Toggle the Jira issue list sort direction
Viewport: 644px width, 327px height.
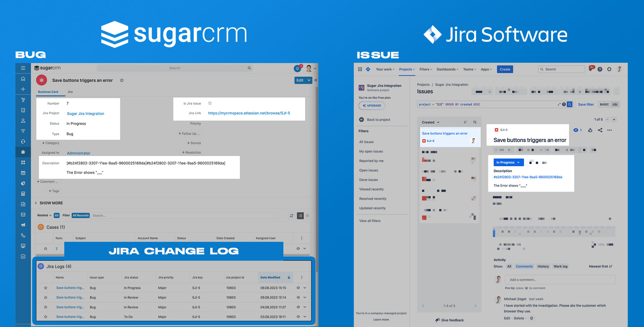[465, 122]
